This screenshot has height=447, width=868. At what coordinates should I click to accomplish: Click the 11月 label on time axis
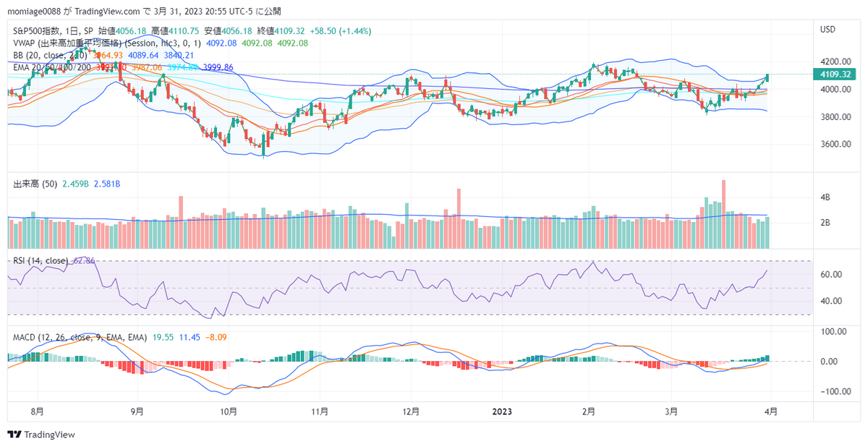pyautogui.click(x=320, y=411)
